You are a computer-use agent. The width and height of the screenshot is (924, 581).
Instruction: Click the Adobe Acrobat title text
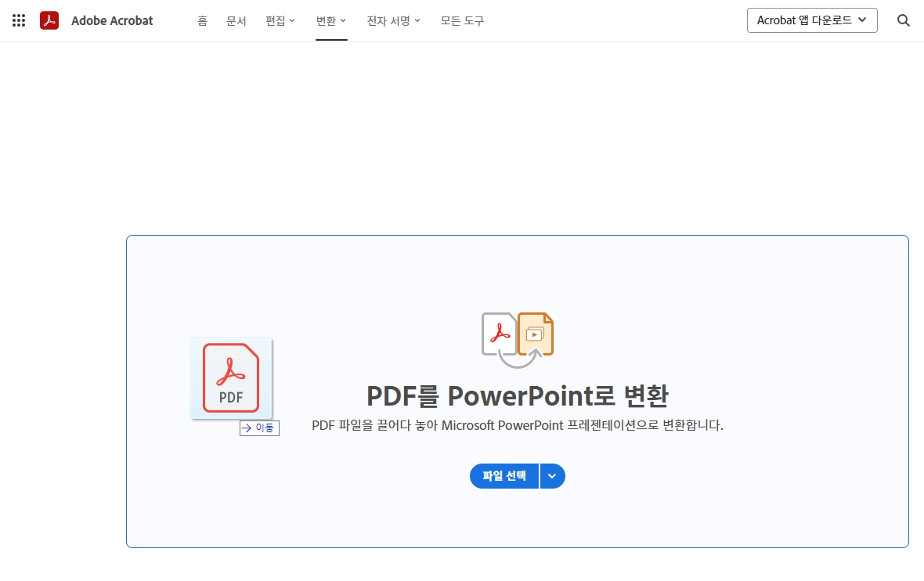112,20
